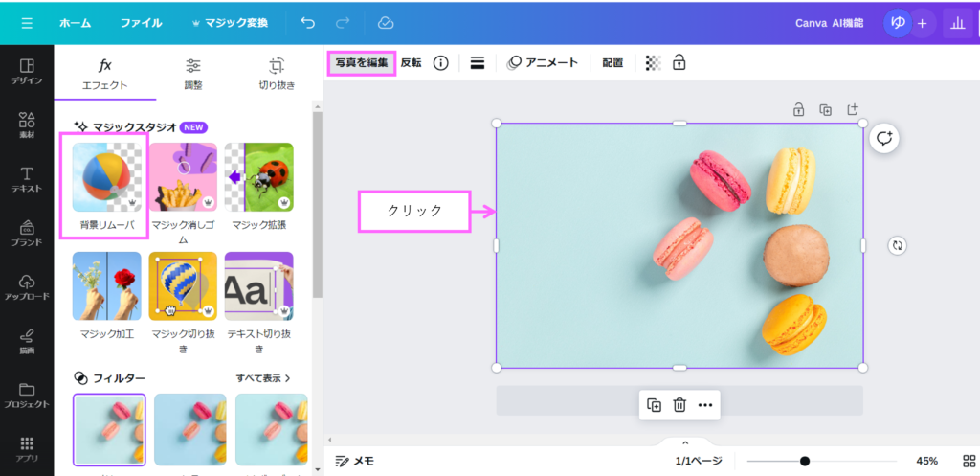Switch to the 切り抜き tab
The image size is (980, 476).
277,74
